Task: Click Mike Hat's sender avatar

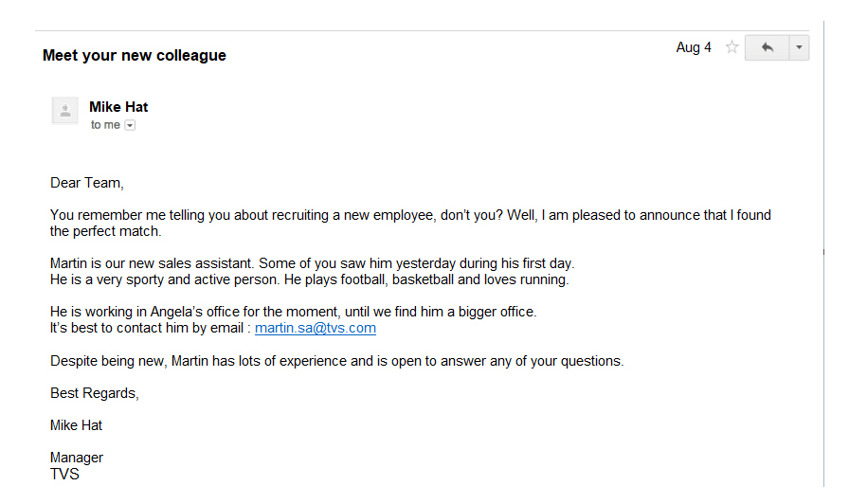Action: coord(64,111)
